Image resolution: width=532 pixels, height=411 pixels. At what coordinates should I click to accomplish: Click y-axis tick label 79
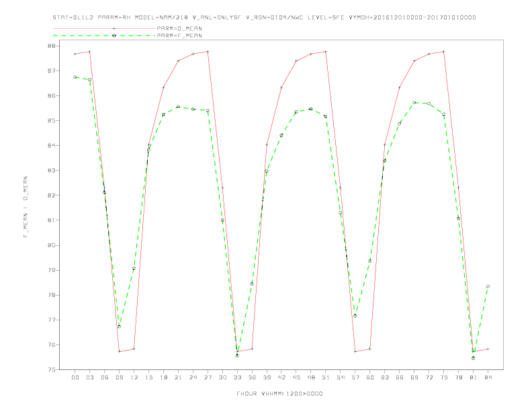(x=52, y=270)
